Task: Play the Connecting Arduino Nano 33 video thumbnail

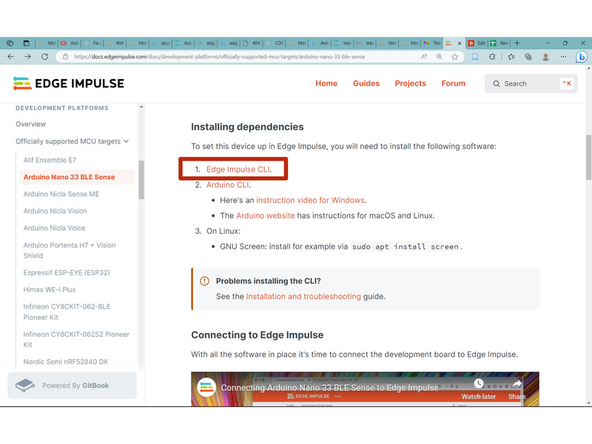Action: 365,389
